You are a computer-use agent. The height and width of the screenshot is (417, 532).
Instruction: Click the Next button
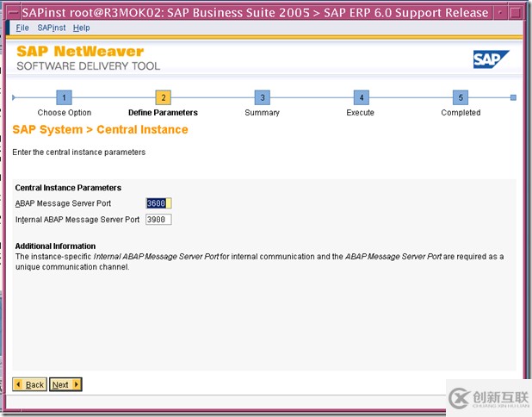pos(65,384)
